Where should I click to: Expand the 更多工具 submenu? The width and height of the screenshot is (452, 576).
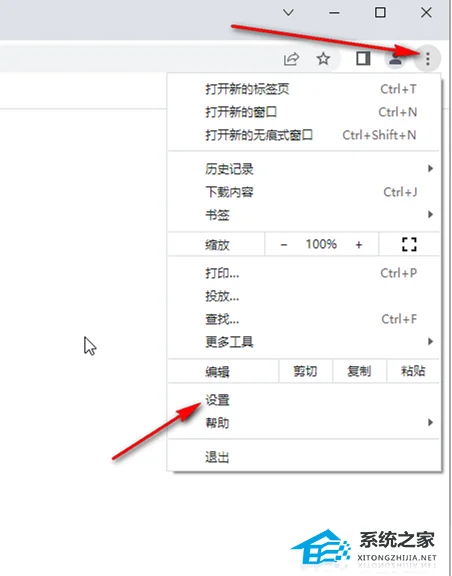[304, 342]
